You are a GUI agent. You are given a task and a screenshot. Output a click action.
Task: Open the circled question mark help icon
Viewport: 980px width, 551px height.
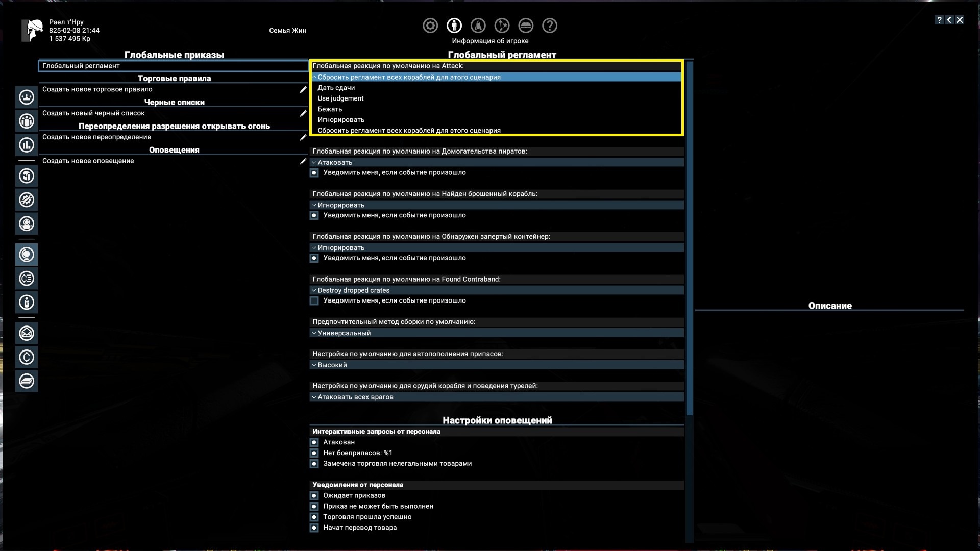[550, 26]
